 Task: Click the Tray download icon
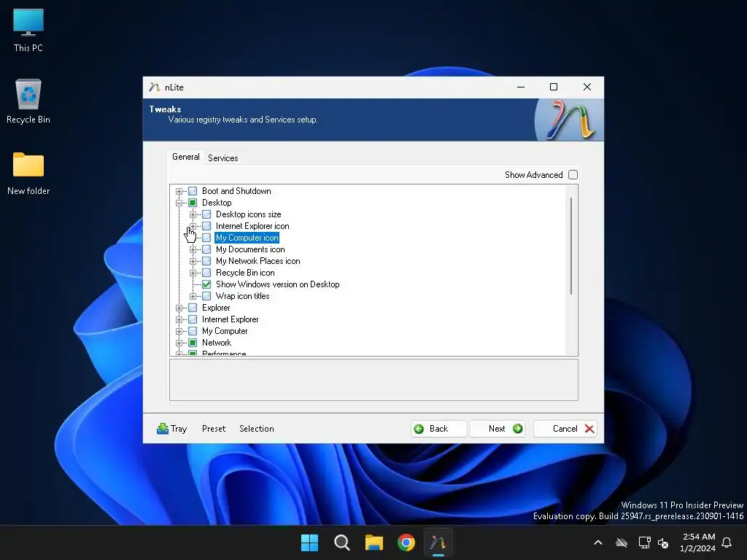point(163,429)
